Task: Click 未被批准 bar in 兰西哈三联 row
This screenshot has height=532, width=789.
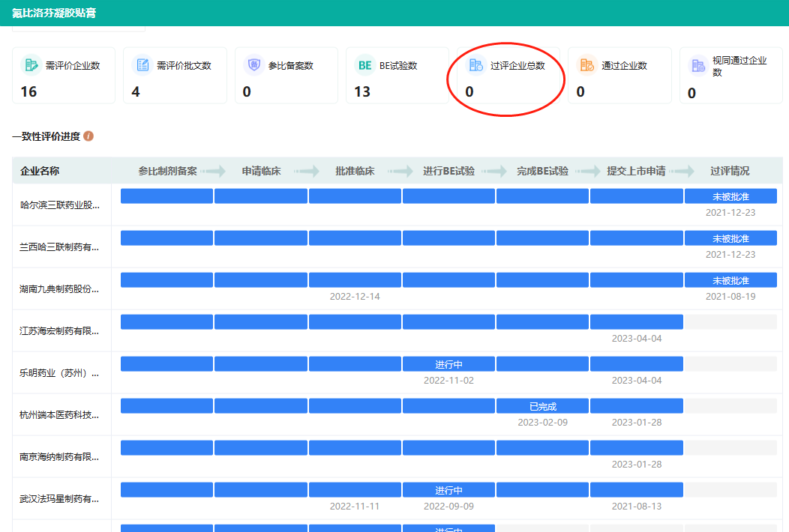Action: coord(730,238)
